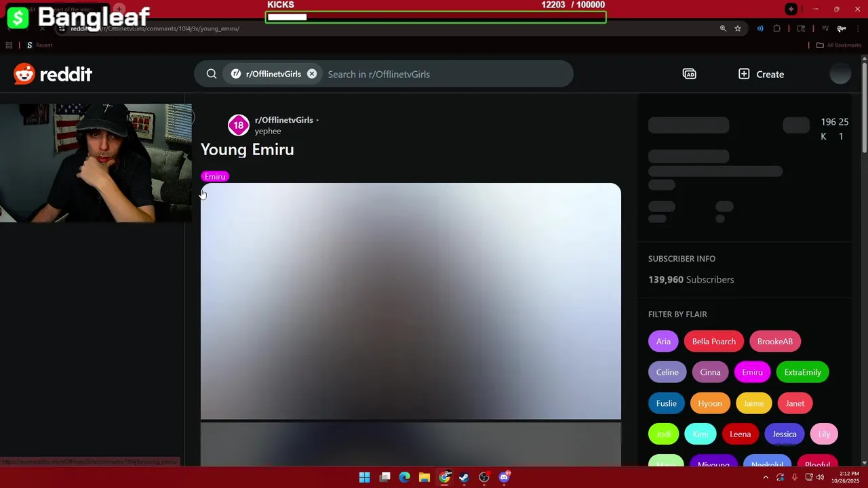Remove the r/OfflinetvGirls search filter with the X
The width and height of the screenshot is (868, 488).
pyautogui.click(x=312, y=74)
